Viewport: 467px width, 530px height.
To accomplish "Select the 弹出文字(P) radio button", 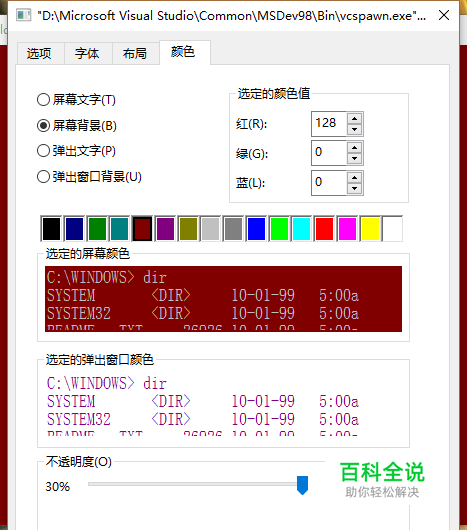I will point(76,151).
